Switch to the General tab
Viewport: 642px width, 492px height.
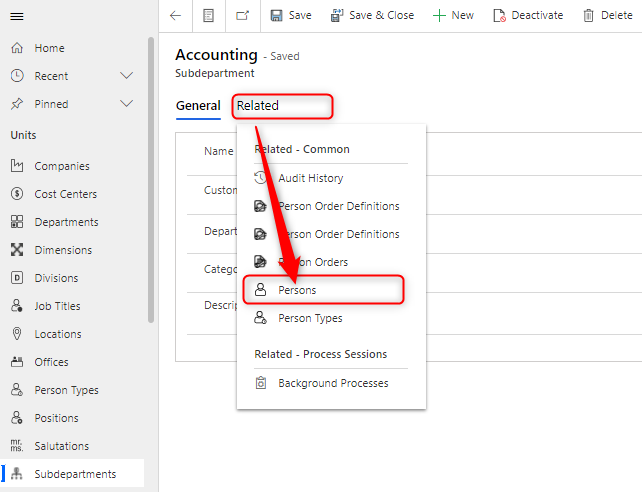click(198, 106)
